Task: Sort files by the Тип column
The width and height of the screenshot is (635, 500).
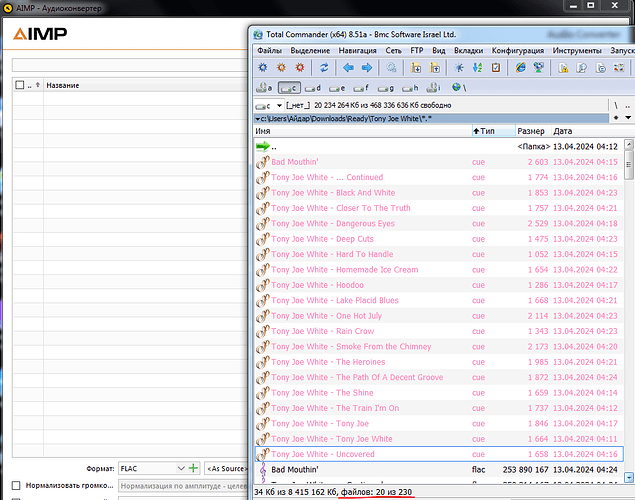Action: [x=494, y=131]
